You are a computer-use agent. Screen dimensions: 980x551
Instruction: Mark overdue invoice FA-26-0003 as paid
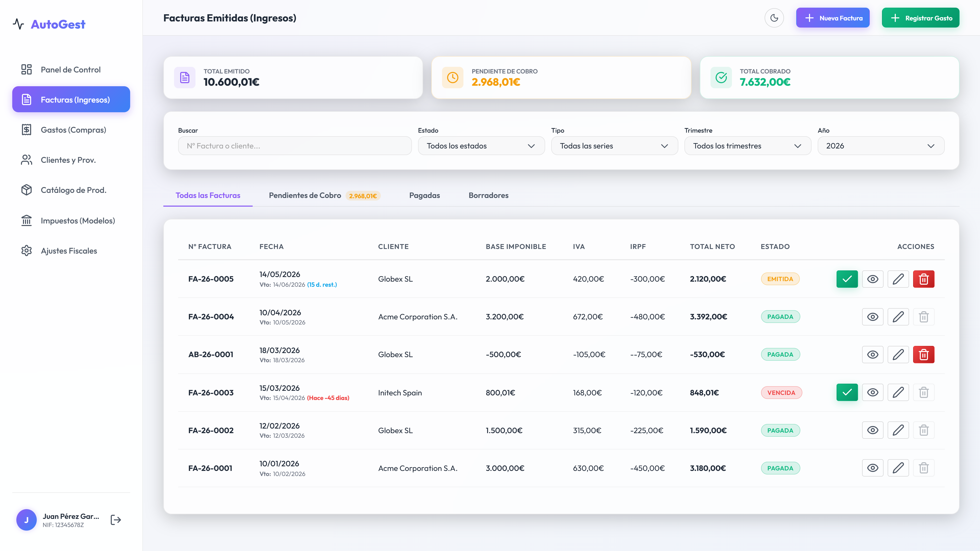(x=847, y=392)
